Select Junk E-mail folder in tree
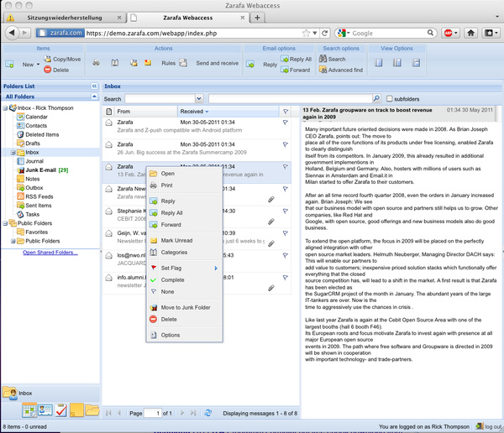 (x=43, y=170)
